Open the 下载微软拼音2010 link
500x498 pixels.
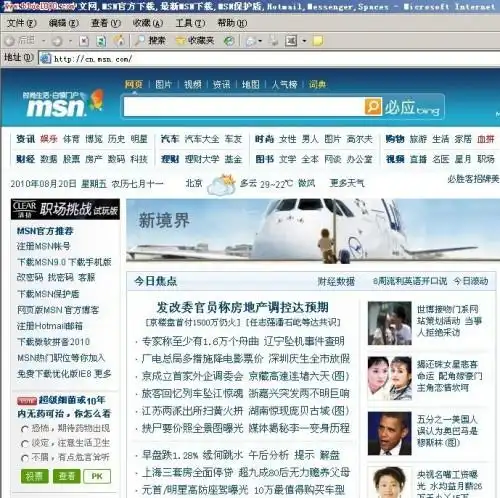click(53, 342)
